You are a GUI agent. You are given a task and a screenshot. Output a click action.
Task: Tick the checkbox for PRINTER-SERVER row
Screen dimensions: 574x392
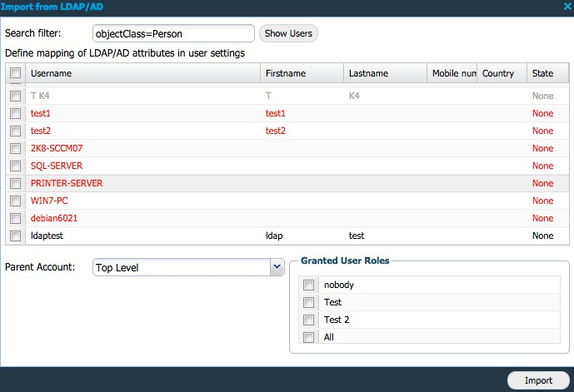(x=15, y=183)
